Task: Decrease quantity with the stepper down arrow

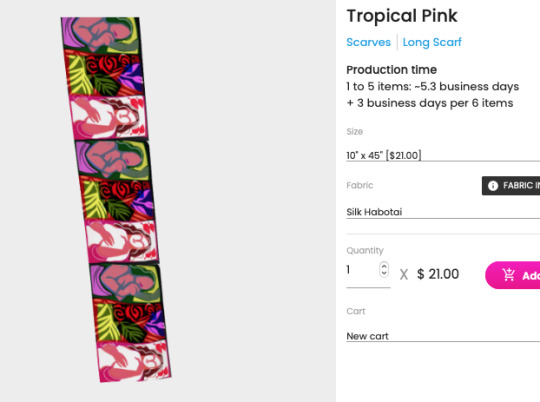Action: pyautogui.click(x=384, y=273)
